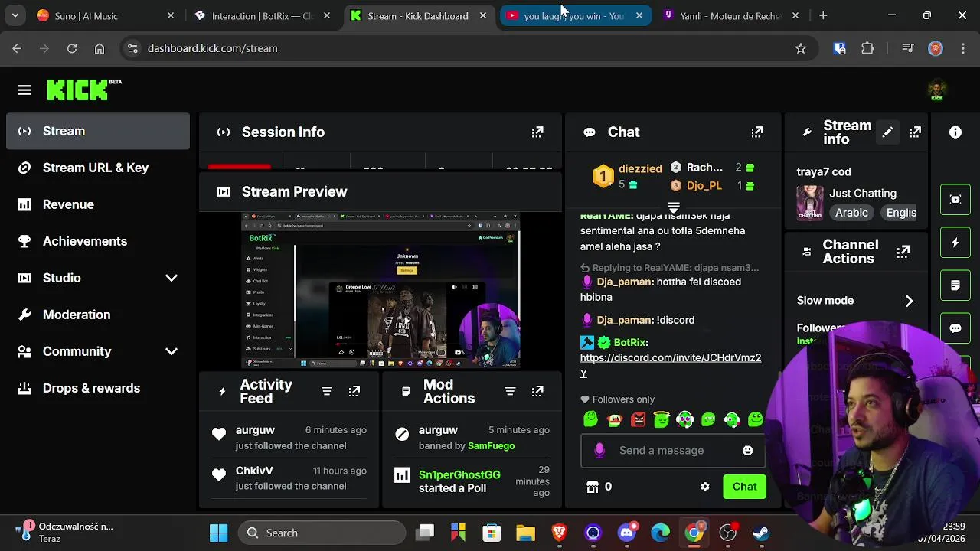Screen dimensions: 980x551
Task: Click aurguw in the Activity Feed
Action: (x=255, y=430)
